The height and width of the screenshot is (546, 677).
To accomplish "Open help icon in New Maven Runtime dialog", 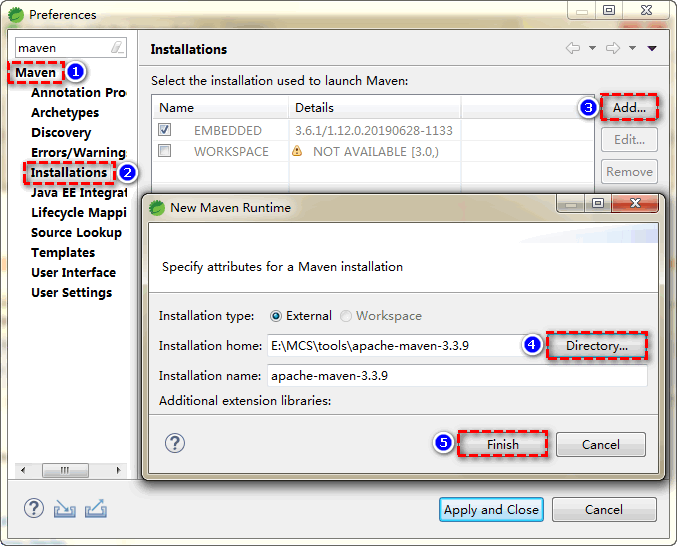I will (x=175, y=443).
